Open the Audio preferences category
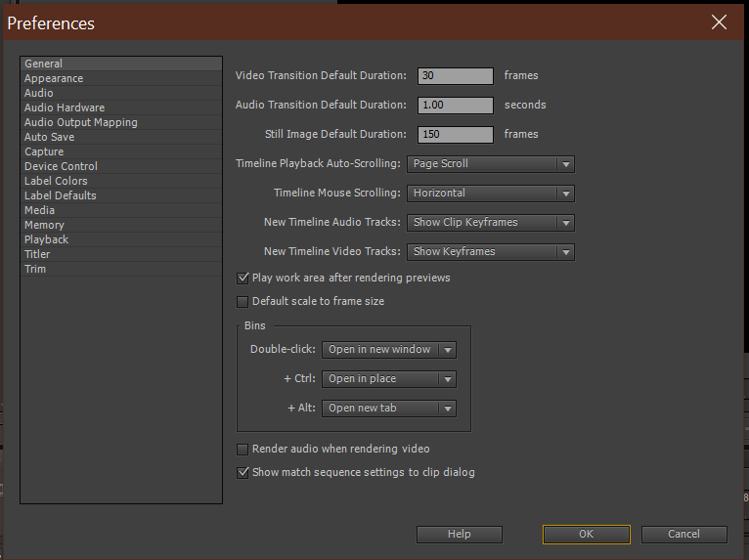The height and width of the screenshot is (560, 749). (x=121, y=93)
